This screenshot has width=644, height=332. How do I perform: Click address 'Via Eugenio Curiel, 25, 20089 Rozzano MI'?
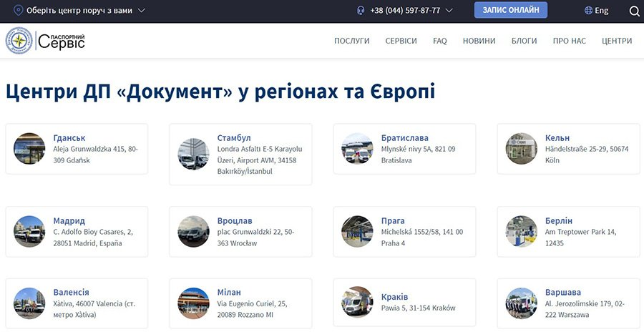(252, 309)
